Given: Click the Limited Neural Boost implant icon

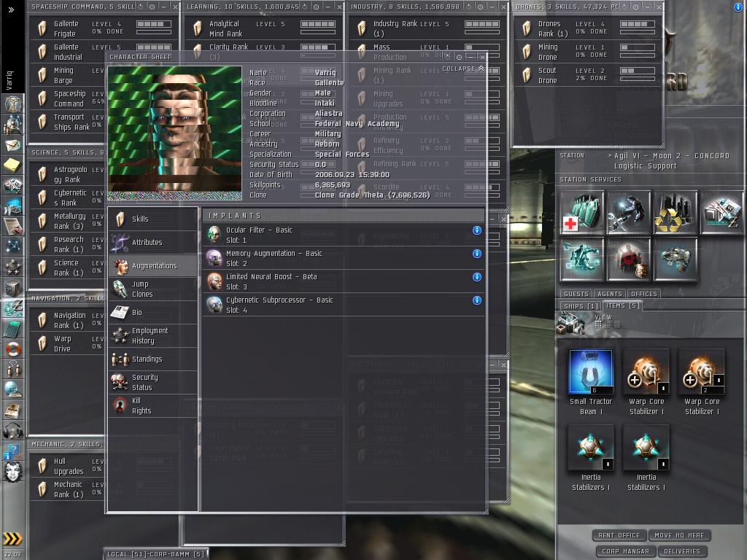Looking at the screenshot, I should click(x=214, y=281).
